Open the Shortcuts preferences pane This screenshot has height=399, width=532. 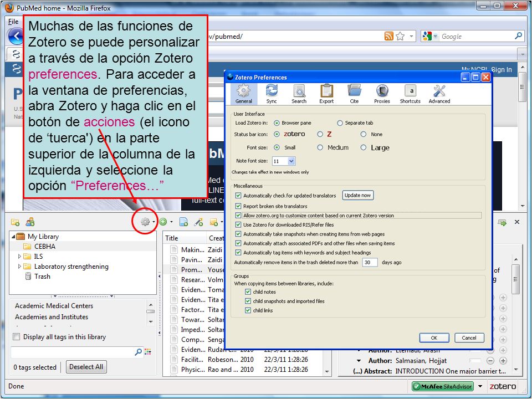(x=410, y=94)
